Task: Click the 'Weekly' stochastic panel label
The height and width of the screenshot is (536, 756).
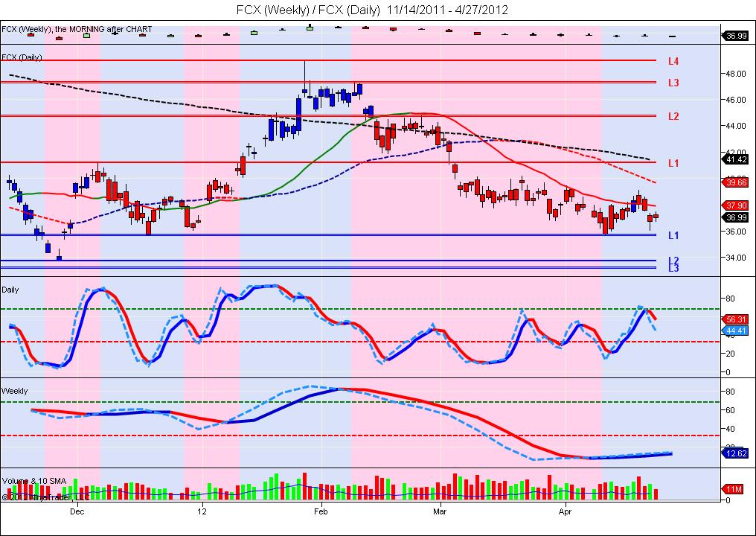Action: click(x=14, y=392)
